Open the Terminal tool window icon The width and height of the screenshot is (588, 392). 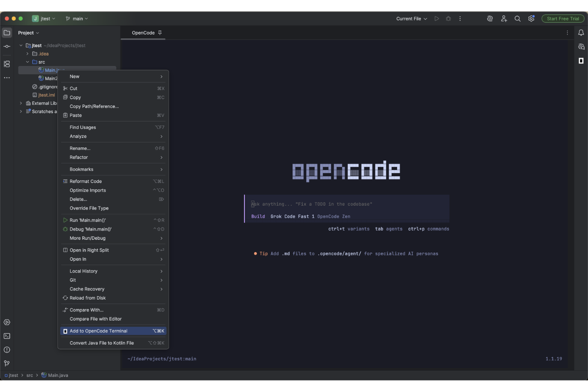pos(7,336)
